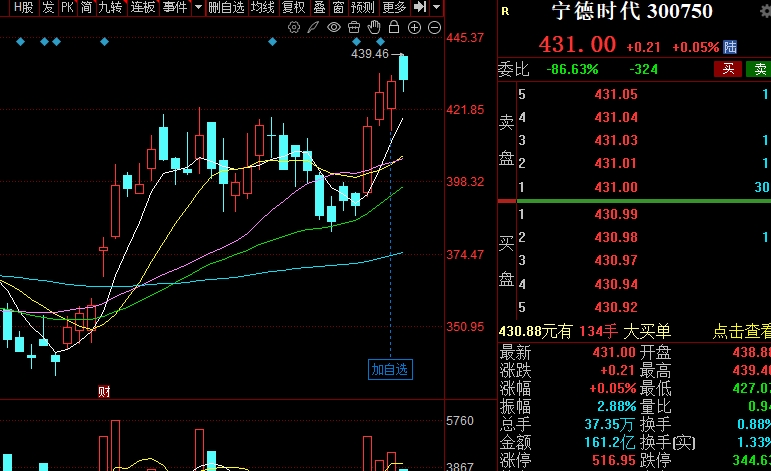
Task: Click 删自选 to remove from watchlist
Action: click(x=226, y=7)
